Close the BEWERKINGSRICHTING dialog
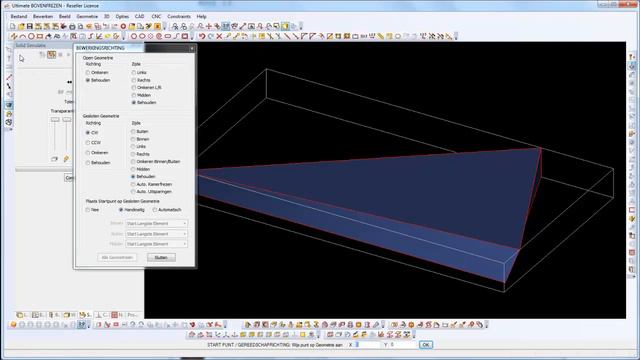Viewport: 640px width, 360px height. (x=192, y=49)
